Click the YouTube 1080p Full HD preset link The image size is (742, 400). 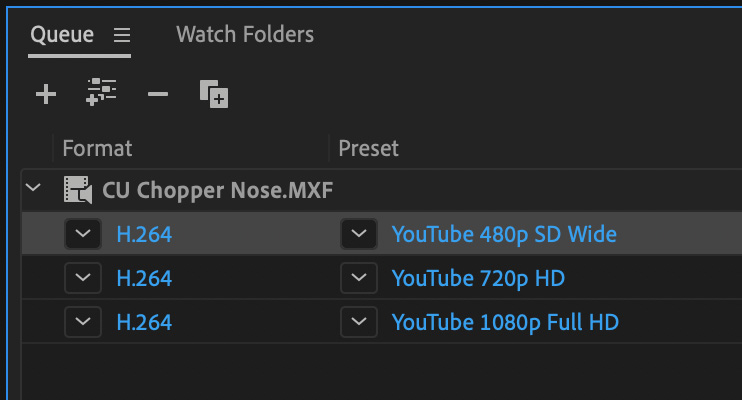click(505, 322)
